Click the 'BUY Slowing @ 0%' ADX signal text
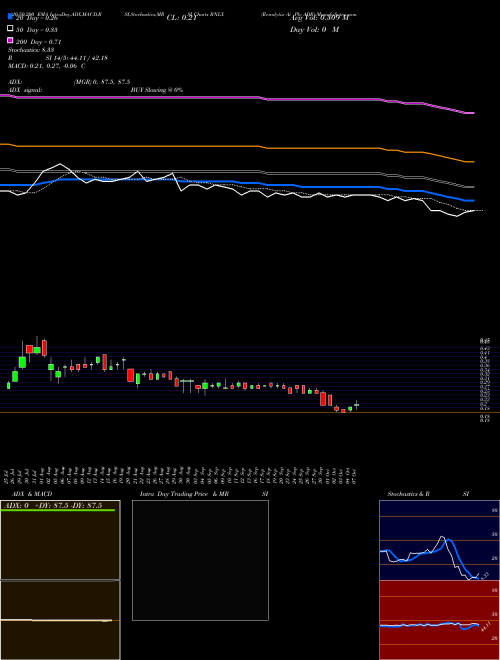Viewport: 500px width, 660px height. 157,90
